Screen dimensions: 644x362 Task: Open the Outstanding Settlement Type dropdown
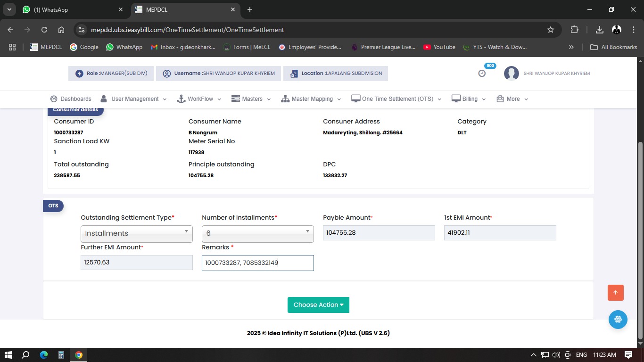tap(136, 233)
